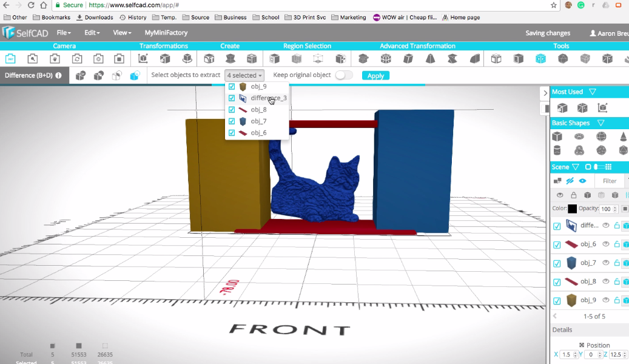The width and height of the screenshot is (629, 364).
Task: Click the browser reload button
Action: point(31,5)
